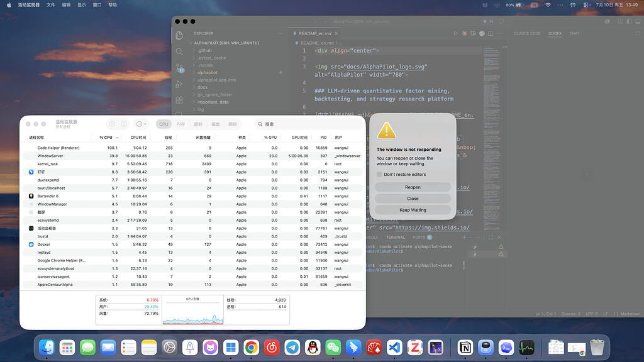This screenshot has height=362, width=644.
Task: Click the Keep Waiting button
Action: pyautogui.click(x=413, y=210)
